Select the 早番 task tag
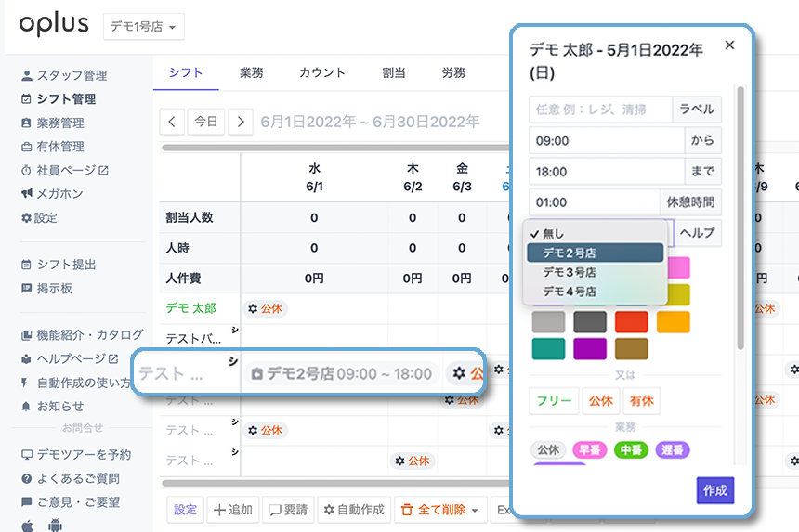Image resolution: width=799 pixels, height=532 pixels. click(590, 450)
